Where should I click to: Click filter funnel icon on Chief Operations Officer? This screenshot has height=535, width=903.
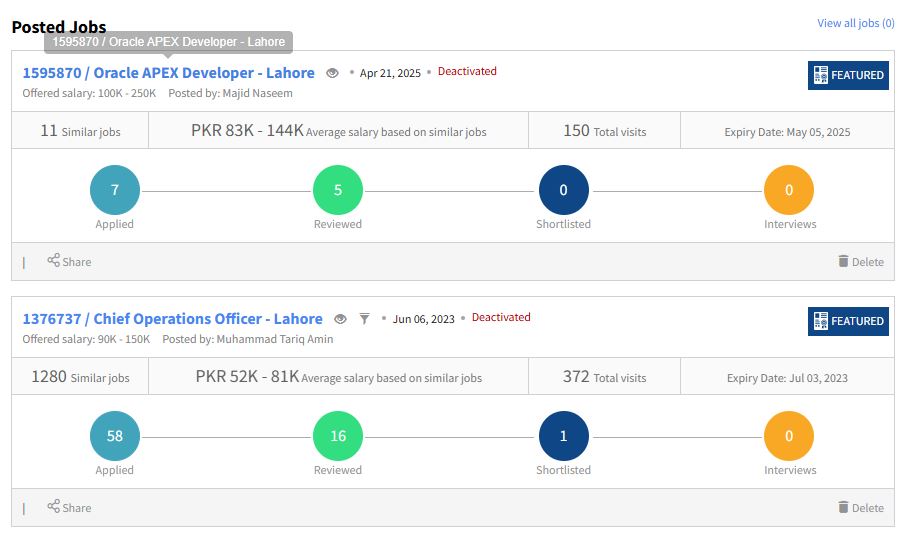click(365, 319)
